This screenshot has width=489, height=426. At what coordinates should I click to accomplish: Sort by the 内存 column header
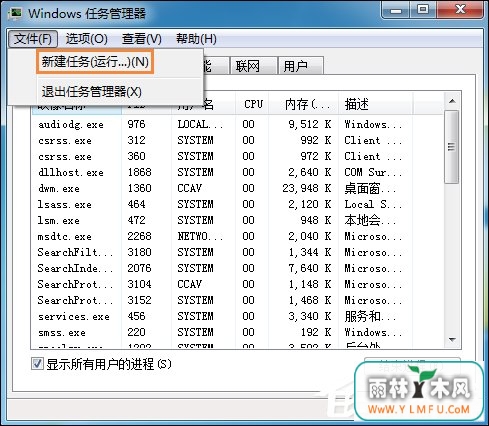[304, 104]
